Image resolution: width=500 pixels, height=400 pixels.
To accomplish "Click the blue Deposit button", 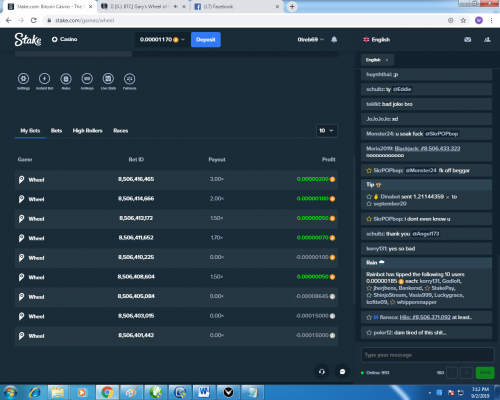I will [x=206, y=40].
